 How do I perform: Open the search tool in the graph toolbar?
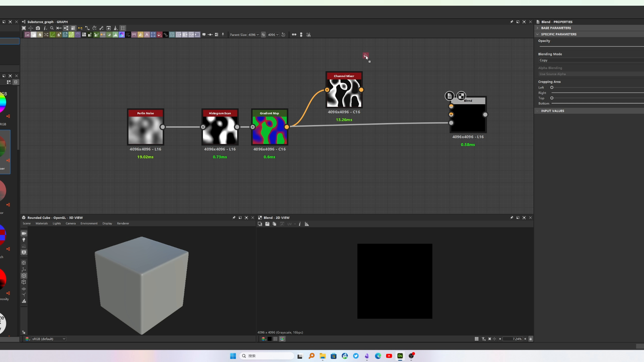[52, 28]
